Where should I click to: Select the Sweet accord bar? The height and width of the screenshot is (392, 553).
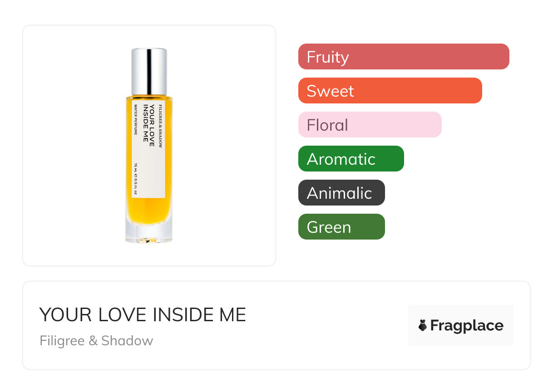point(390,91)
